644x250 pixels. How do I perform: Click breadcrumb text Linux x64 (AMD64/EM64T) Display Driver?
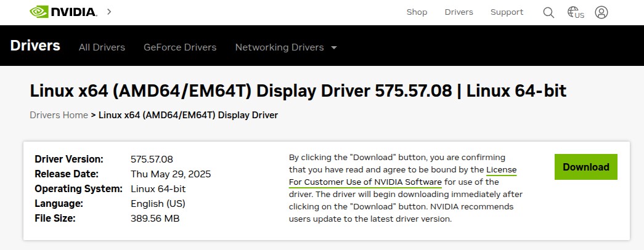point(188,115)
